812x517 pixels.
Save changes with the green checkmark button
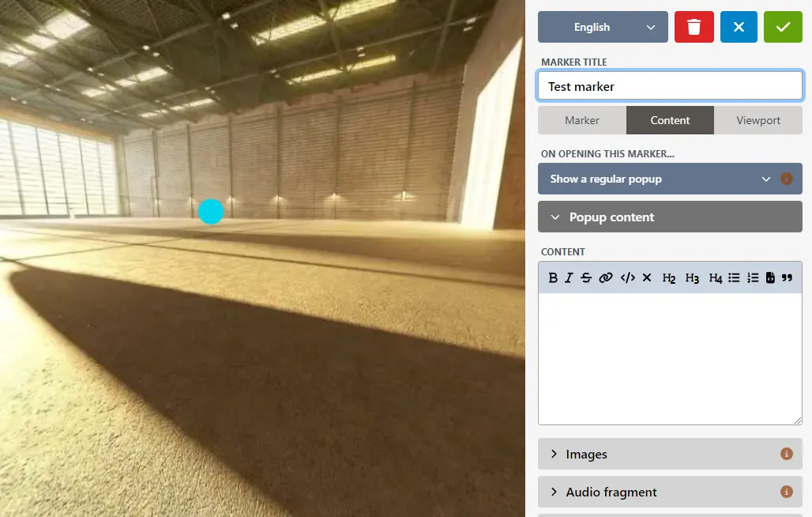tap(783, 27)
